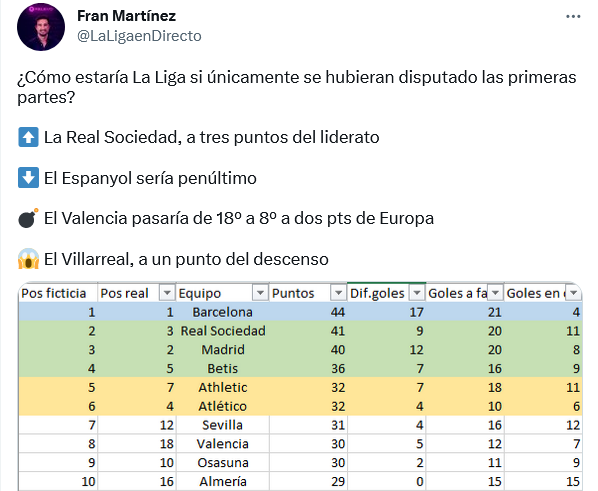The image size is (598, 491).
Task: Open the Goles a favor filter dropdown
Action: pos(495,293)
